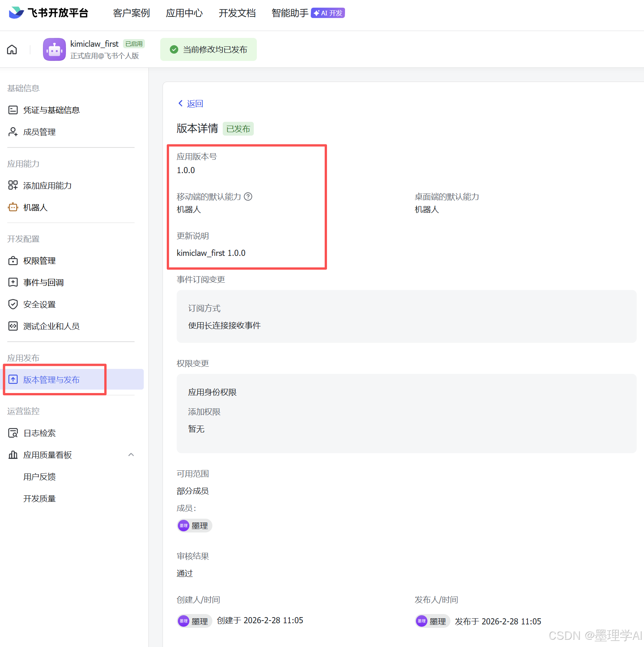The image size is (644, 647).
Task: Click the 安全设置 shield icon
Action: (x=13, y=304)
